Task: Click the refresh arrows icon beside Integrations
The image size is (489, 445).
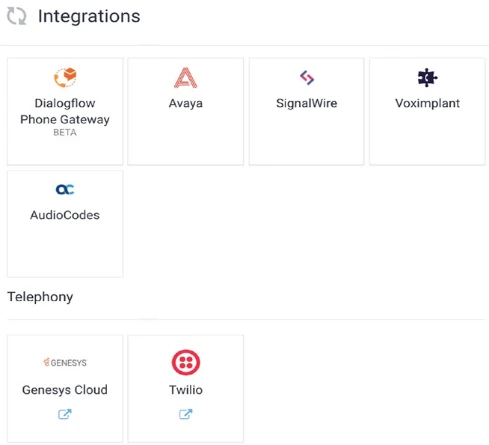Action: [16, 16]
